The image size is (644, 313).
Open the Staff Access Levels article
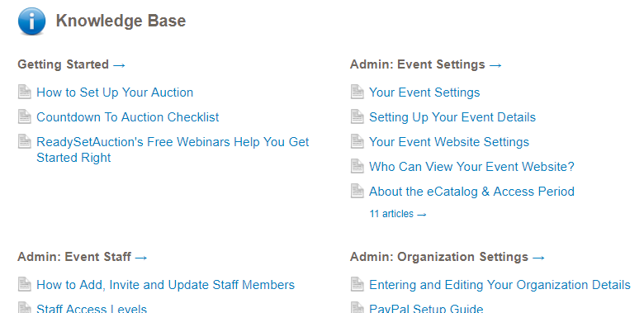pyautogui.click(x=92, y=309)
